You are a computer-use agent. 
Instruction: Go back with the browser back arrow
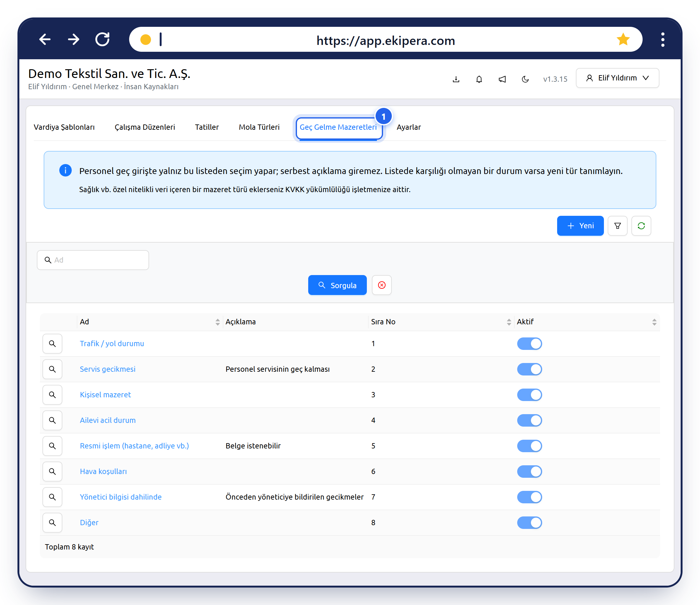coord(45,40)
